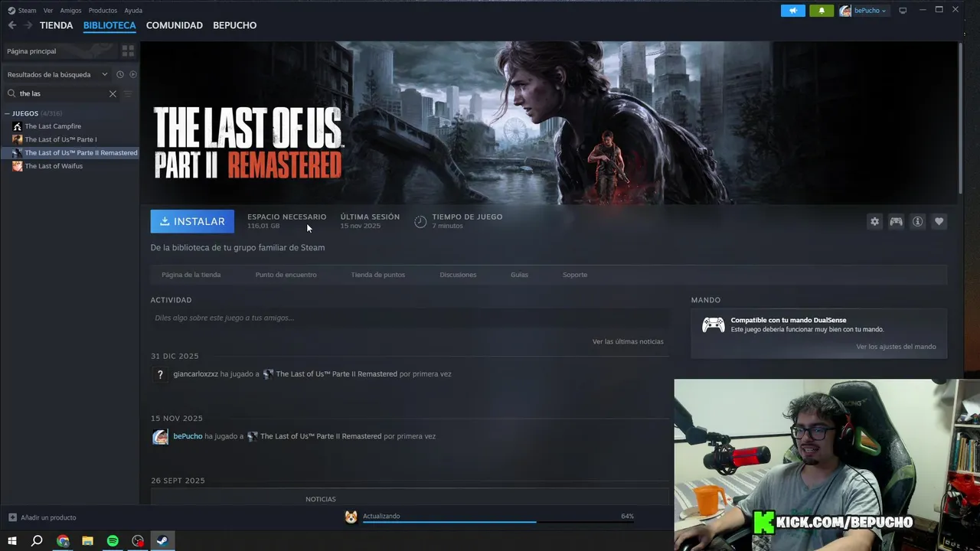Screen dimensions: 980x551
Task: Open File Explorer from the taskbar
Action: click(x=87, y=540)
